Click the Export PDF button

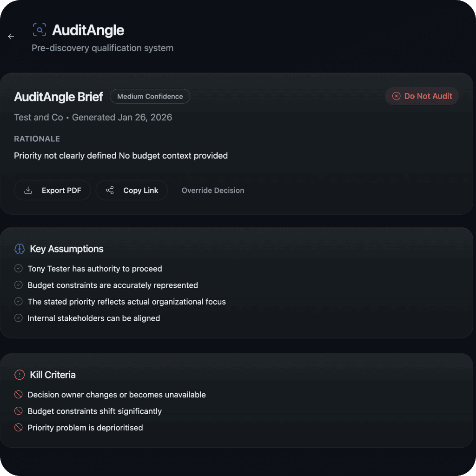(x=52, y=190)
